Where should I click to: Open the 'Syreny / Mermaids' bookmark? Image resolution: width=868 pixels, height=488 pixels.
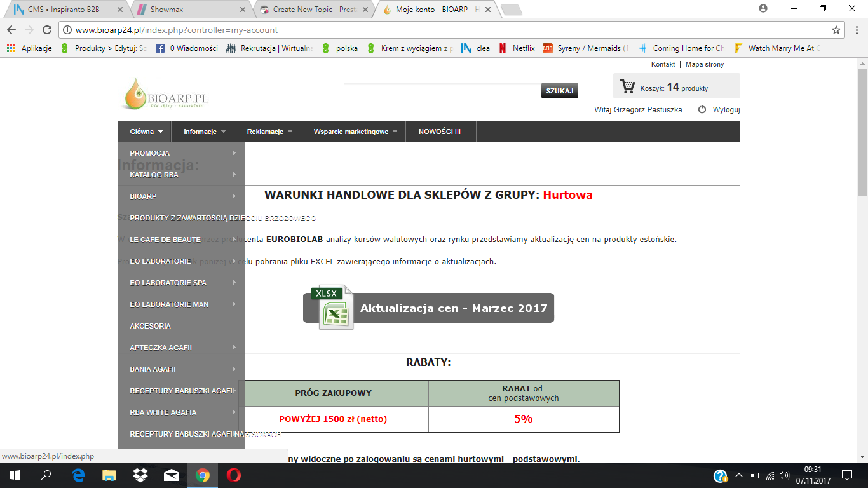tap(586, 48)
